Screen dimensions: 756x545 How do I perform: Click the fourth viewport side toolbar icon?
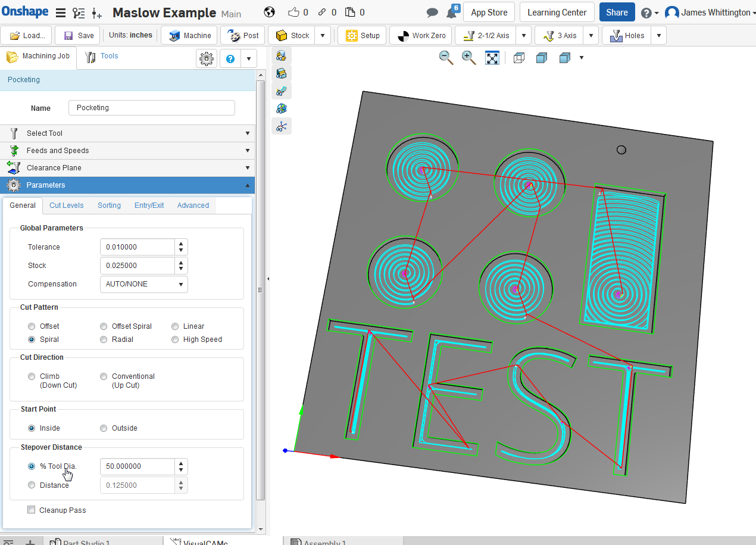282,108
